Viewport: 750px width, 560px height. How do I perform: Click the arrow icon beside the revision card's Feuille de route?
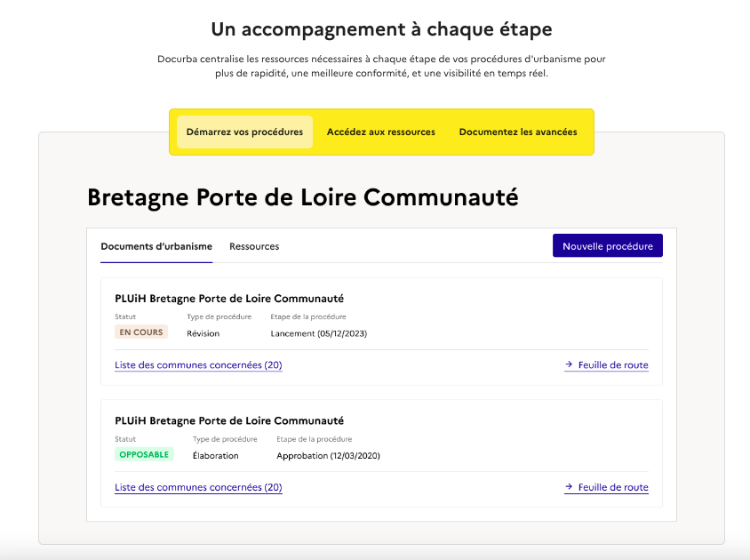pyautogui.click(x=568, y=364)
